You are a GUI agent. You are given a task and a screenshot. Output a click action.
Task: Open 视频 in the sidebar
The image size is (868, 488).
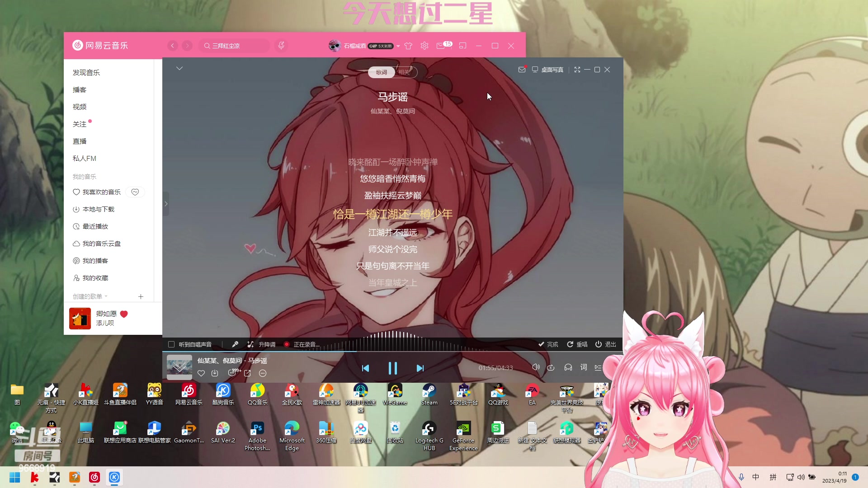[x=80, y=107]
